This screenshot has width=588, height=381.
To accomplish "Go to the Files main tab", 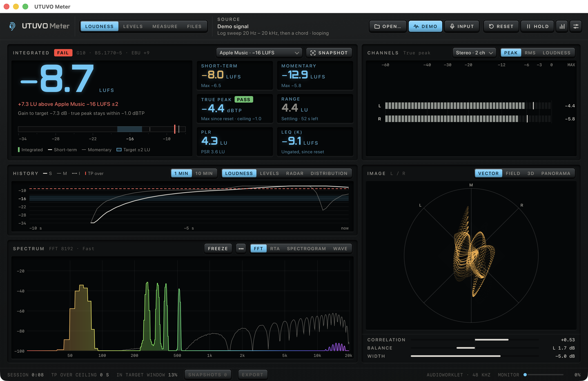I will (194, 27).
